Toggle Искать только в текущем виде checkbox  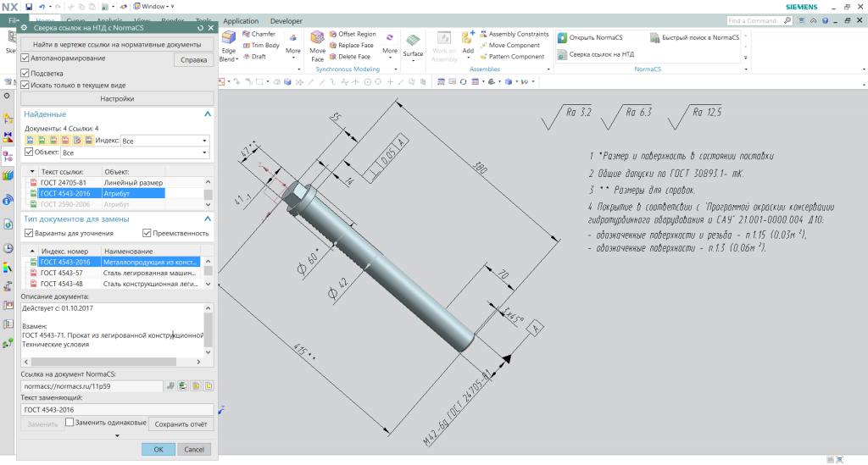pyautogui.click(x=25, y=86)
